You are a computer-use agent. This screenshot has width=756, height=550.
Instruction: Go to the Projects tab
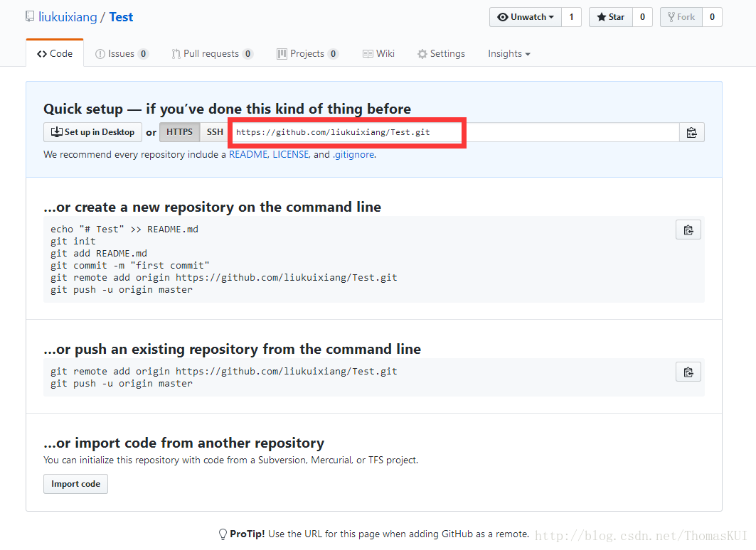tap(307, 53)
